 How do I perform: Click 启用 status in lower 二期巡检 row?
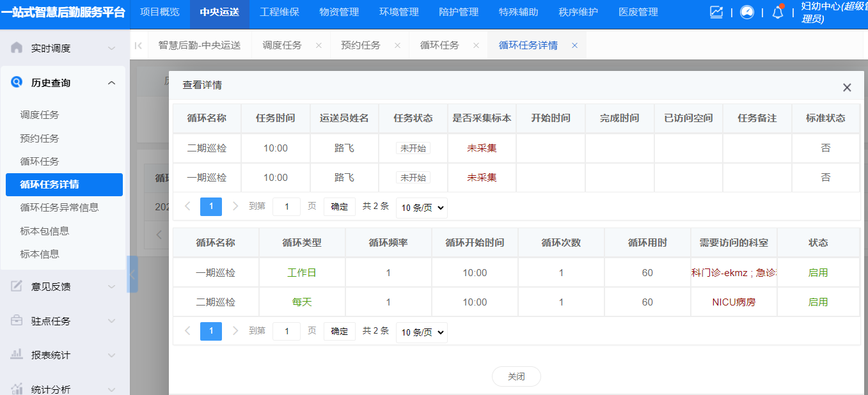point(818,302)
